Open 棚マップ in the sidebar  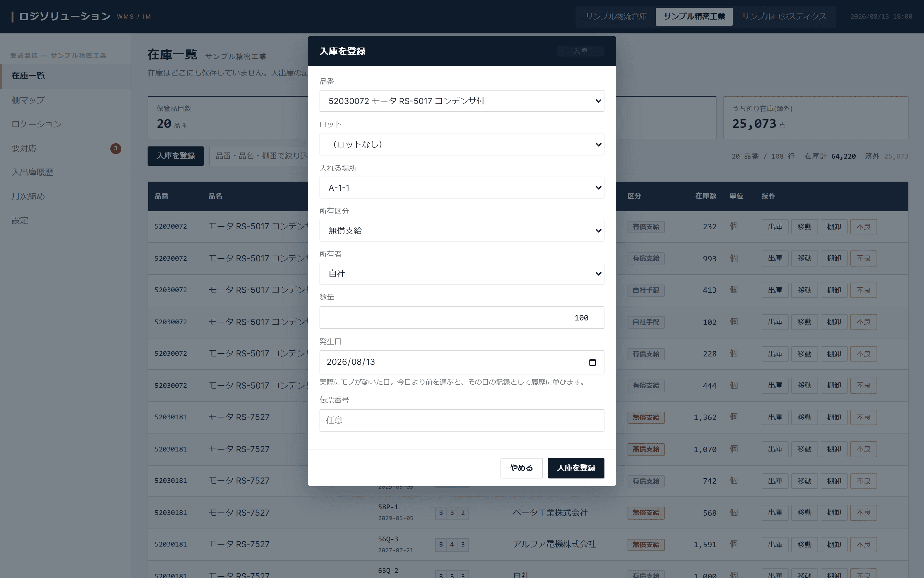click(x=66, y=100)
